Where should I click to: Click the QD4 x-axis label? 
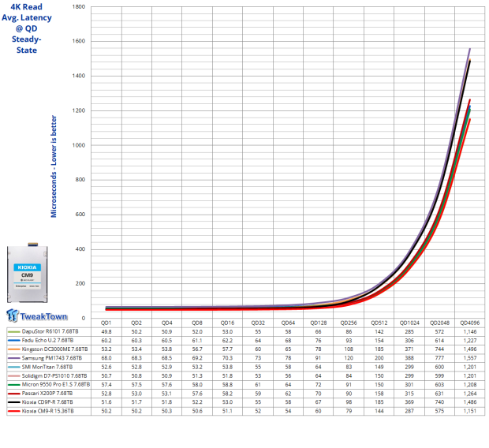pyautogui.click(x=167, y=323)
